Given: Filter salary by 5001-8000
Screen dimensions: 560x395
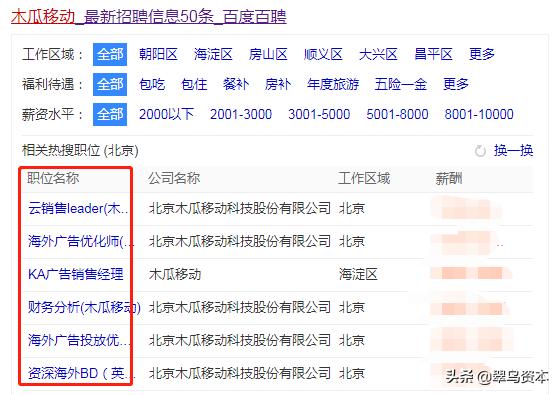Looking at the screenshot, I should click(x=397, y=114).
